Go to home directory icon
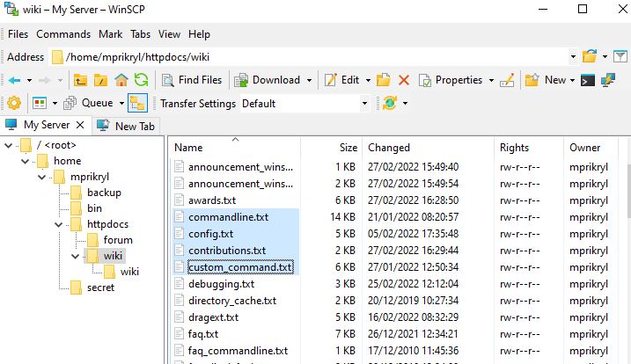Viewport: 631px width, 364px height. pyautogui.click(x=121, y=80)
